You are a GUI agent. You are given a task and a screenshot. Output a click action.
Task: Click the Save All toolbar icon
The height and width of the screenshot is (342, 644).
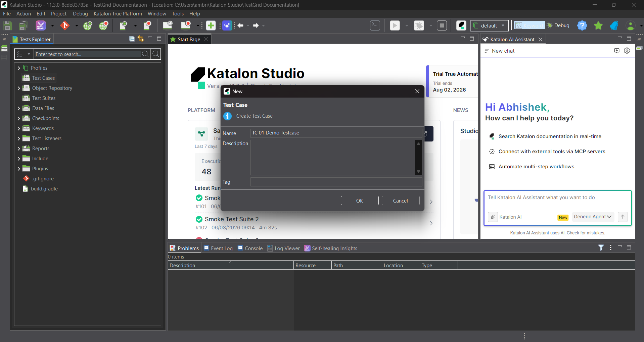tap(23, 25)
